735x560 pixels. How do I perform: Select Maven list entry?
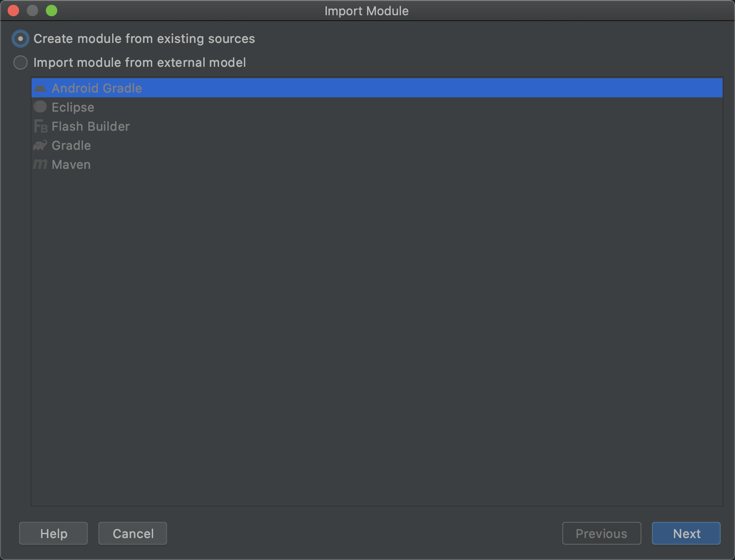tap(377, 164)
